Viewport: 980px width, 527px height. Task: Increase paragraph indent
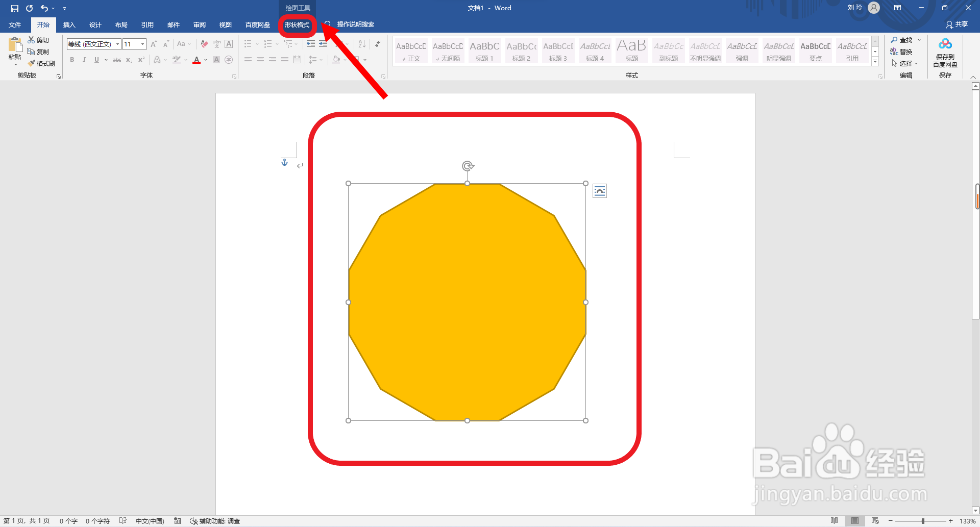pyautogui.click(x=323, y=44)
